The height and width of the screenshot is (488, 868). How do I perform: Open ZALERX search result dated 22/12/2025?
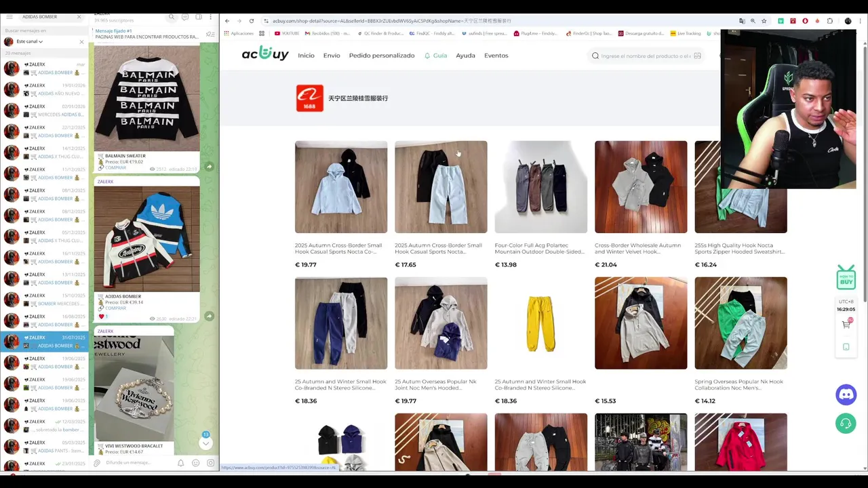(44, 131)
